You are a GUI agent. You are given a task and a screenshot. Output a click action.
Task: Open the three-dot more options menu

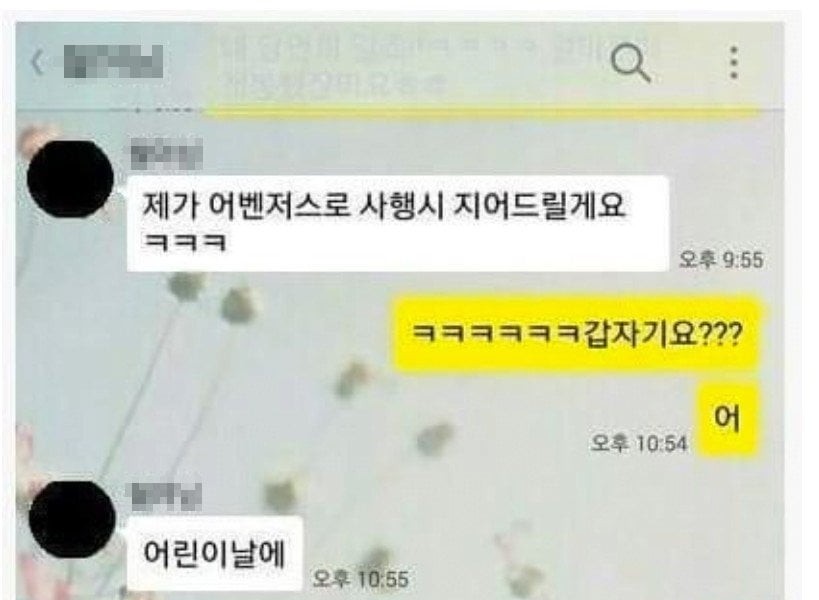coord(734,62)
